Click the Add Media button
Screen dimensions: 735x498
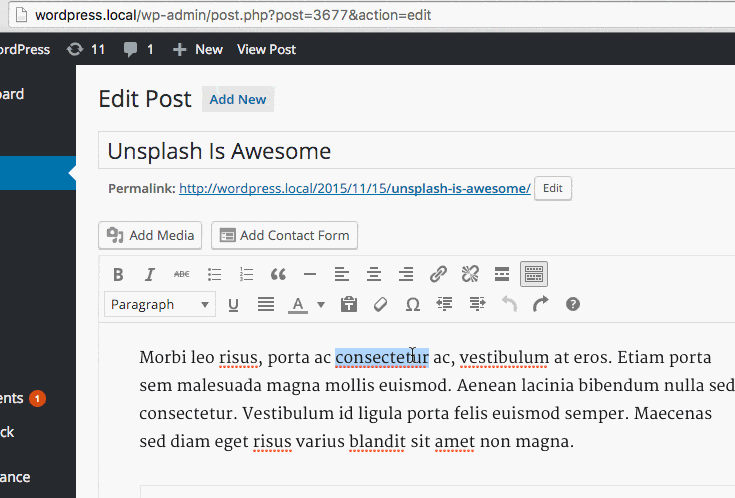point(150,235)
